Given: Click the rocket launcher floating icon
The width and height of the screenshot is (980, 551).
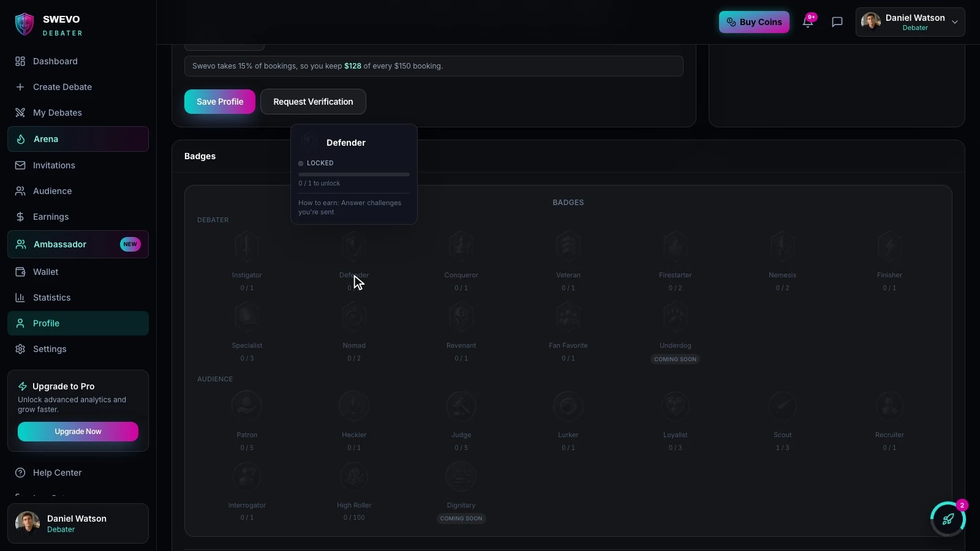Looking at the screenshot, I should coord(948,519).
